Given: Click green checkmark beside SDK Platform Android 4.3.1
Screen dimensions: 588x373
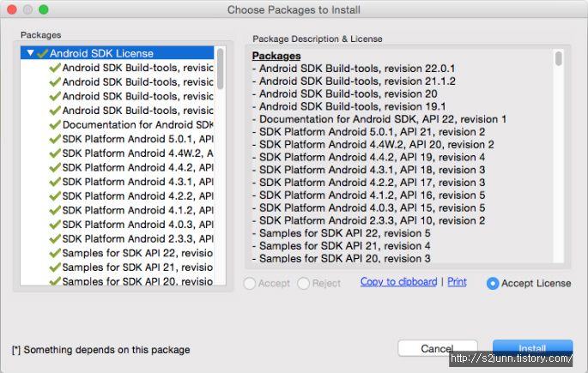Looking at the screenshot, I should (x=55, y=182).
